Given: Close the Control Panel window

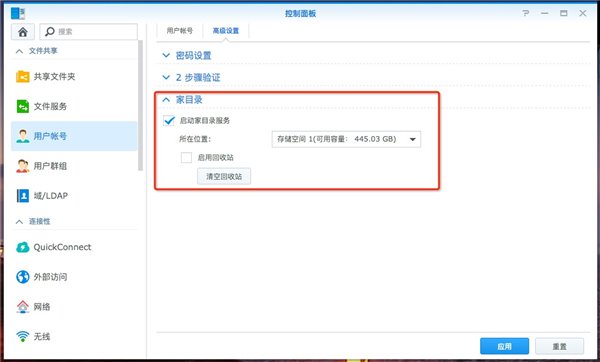Looking at the screenshot, I should 583,13.
